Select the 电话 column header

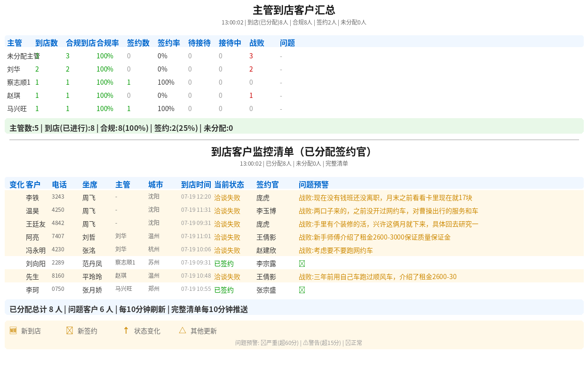click(59, 184)
